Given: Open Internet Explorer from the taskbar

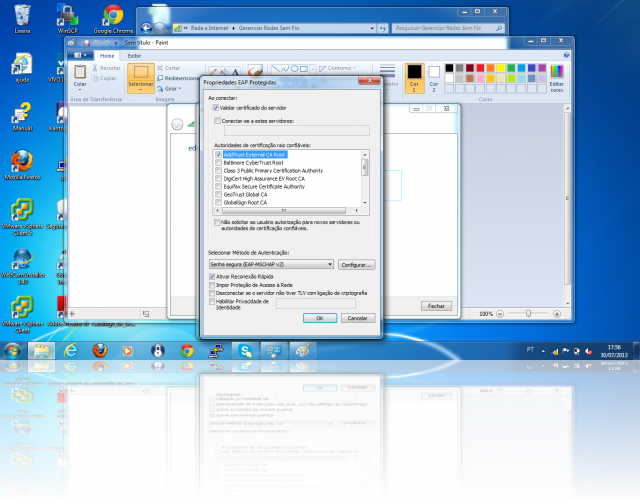Looking at the screenshot, I should (x=71, y=351).
